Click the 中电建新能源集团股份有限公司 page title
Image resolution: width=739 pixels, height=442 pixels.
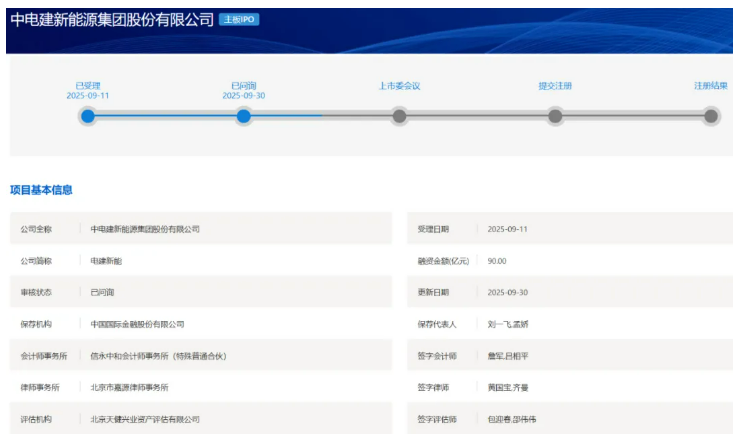(112, 19)
